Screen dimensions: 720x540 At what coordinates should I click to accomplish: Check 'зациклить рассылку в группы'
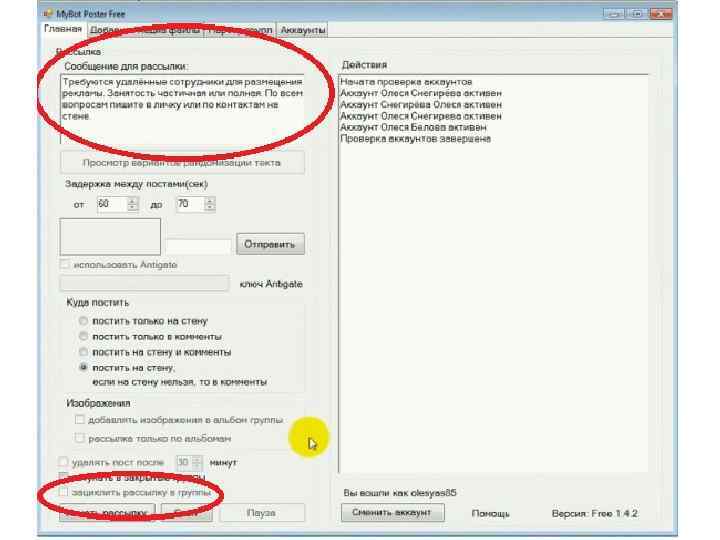(x=64, y=492)
